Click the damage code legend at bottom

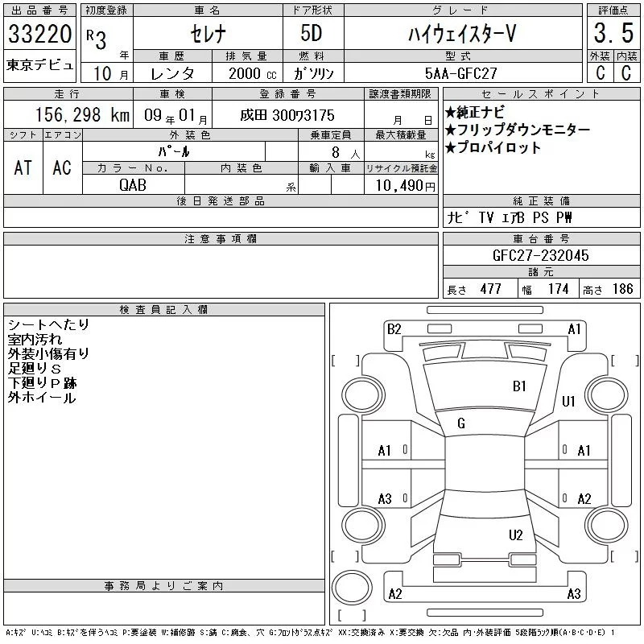point(310,633)
